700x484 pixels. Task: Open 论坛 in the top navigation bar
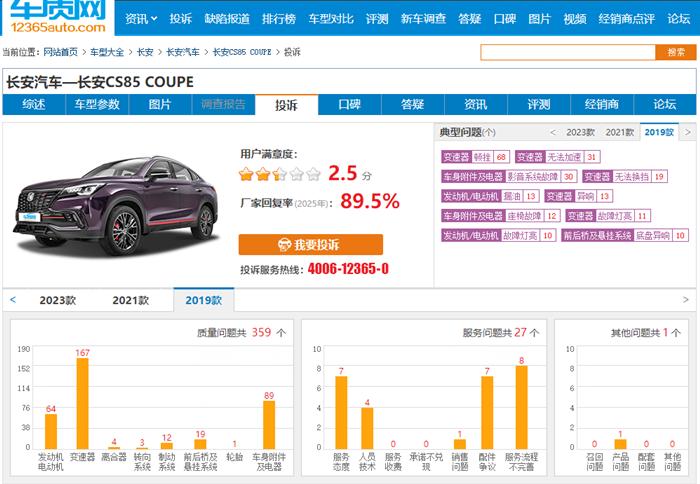point(679,19)
